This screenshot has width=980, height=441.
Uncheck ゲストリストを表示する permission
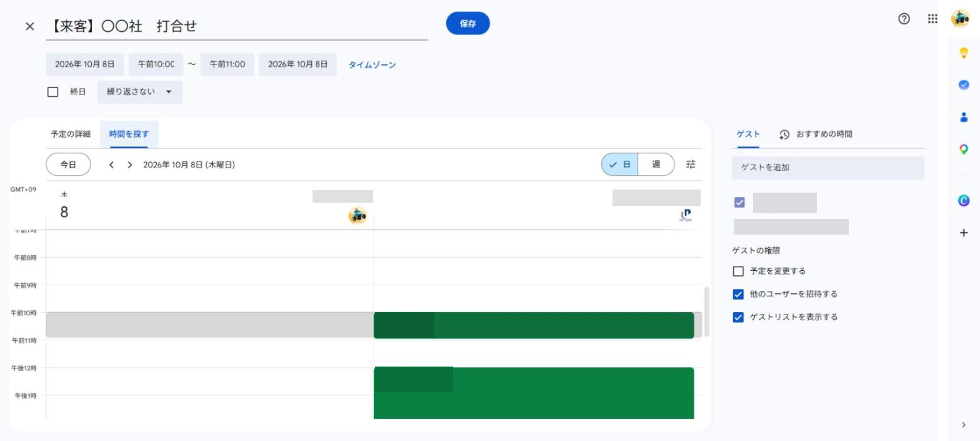738,317
